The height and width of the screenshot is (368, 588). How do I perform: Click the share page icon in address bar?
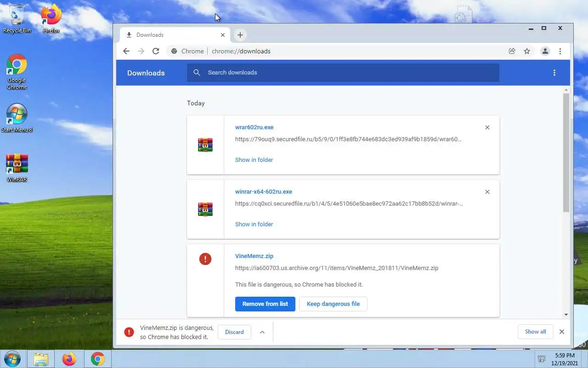click(x=512, y=51)
